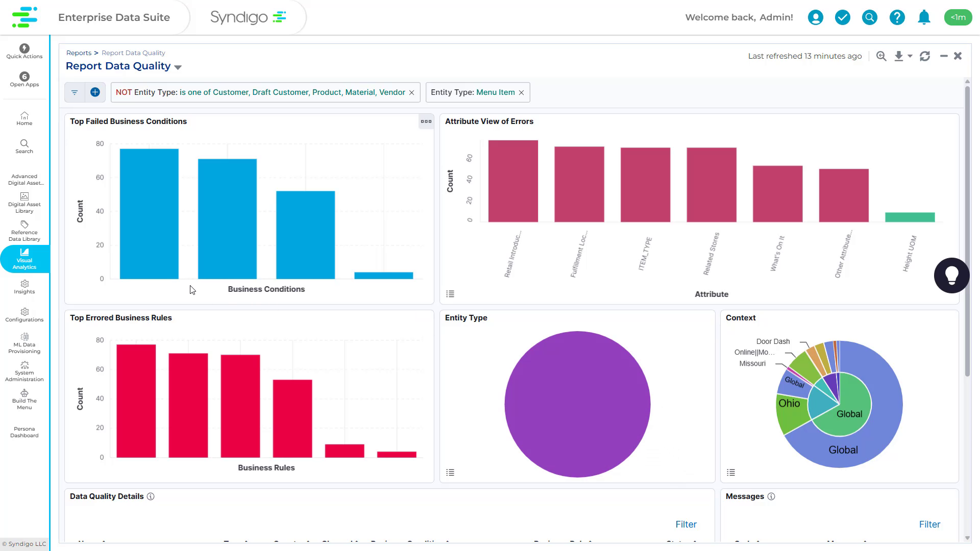Toggle legend list icon in Entity Type chart

pos(450,472)
